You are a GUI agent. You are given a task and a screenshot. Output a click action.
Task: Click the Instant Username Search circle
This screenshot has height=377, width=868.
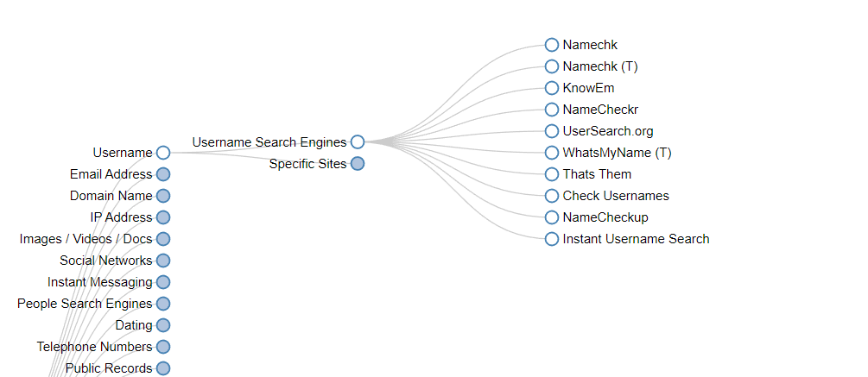pos(552,239)
